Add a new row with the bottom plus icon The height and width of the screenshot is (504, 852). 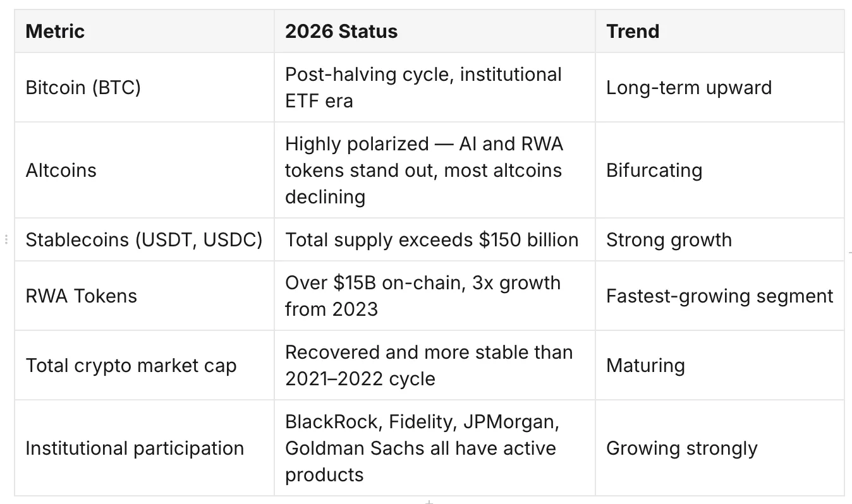coord(429,502)
